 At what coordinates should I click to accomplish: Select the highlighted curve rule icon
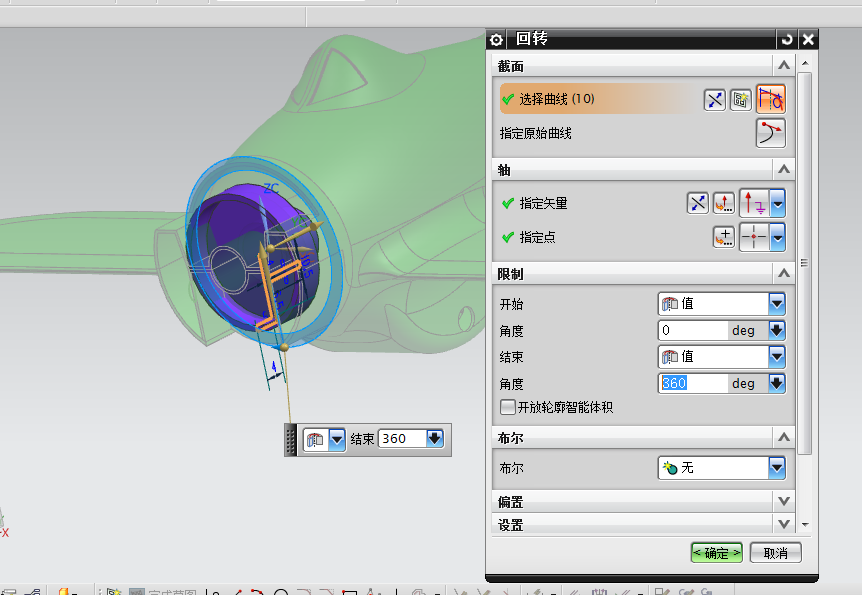[770, 99]
